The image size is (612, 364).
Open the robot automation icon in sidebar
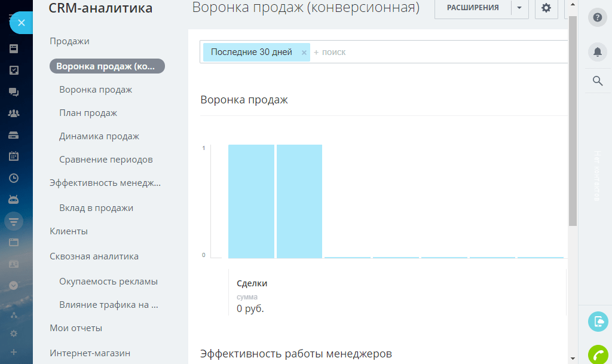pyautogui.click(x=13, y=199)
